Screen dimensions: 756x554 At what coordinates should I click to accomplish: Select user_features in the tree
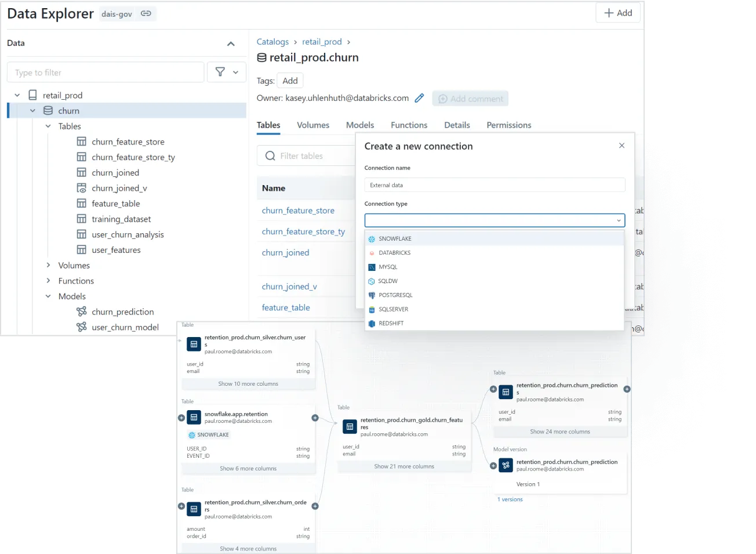point(116,250)
